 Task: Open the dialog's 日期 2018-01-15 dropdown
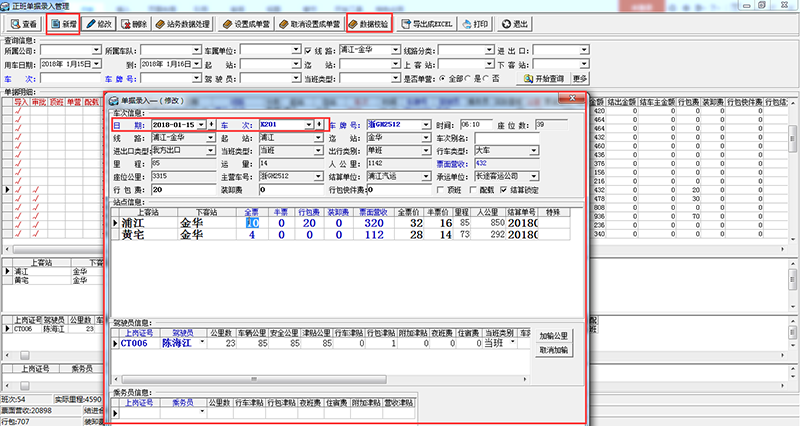point(201,124)
